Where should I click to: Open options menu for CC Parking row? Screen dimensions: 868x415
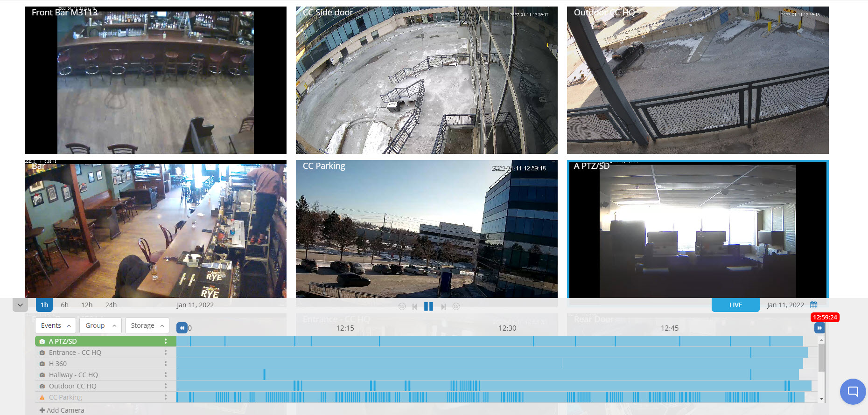166,397
